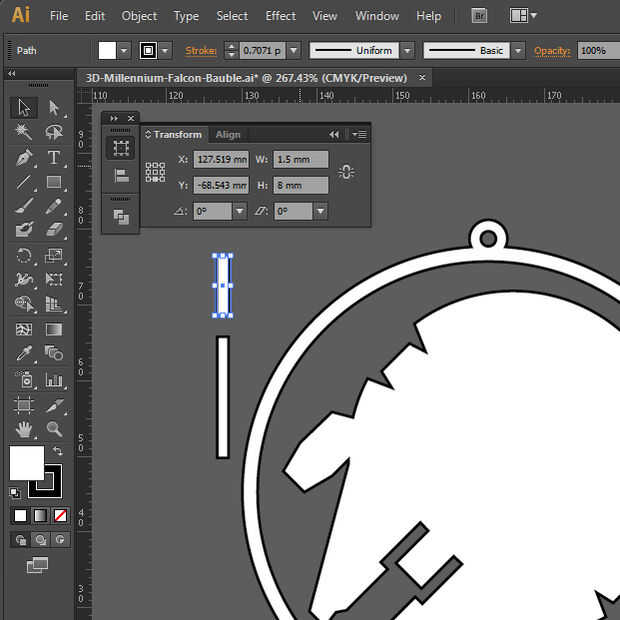The width and height of the screenshot is (620, 620).
Task: Open the rotate angle dropdown
Action: coord(240,211)
